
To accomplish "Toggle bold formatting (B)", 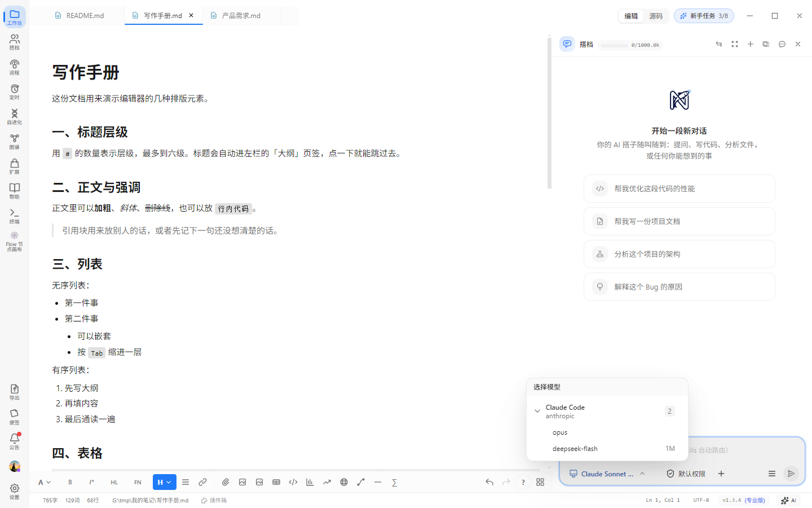I will click(x=70, y=482).
